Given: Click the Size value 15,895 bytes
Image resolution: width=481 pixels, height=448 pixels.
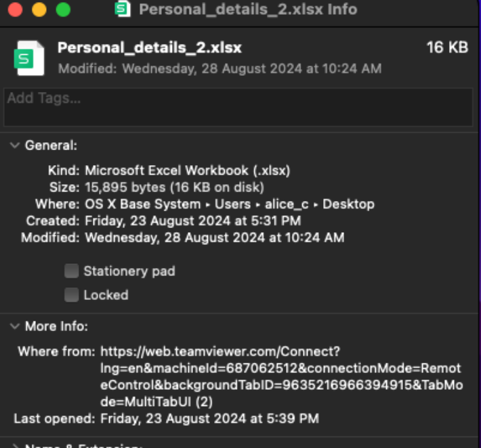Looking at the screenshot, I should coord(175,187).
